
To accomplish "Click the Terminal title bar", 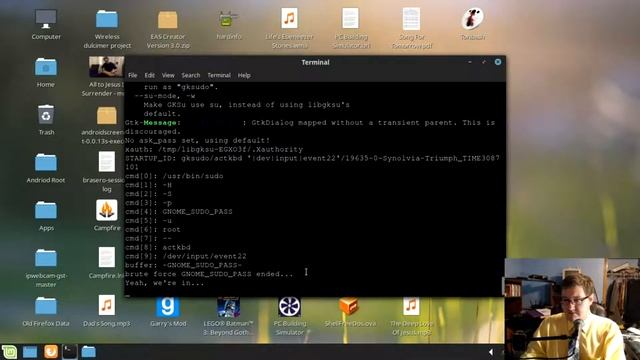I will tap(315, 62).
